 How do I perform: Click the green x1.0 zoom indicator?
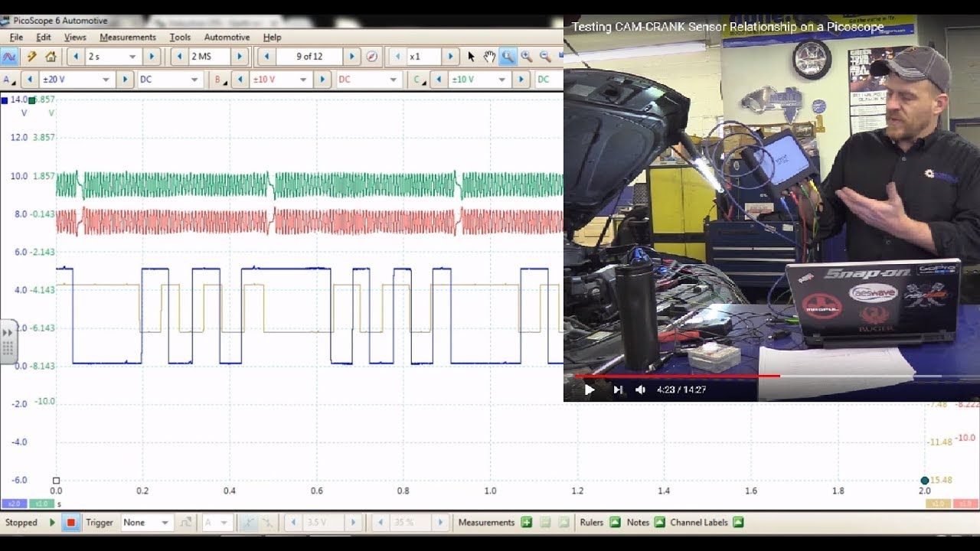41,504
